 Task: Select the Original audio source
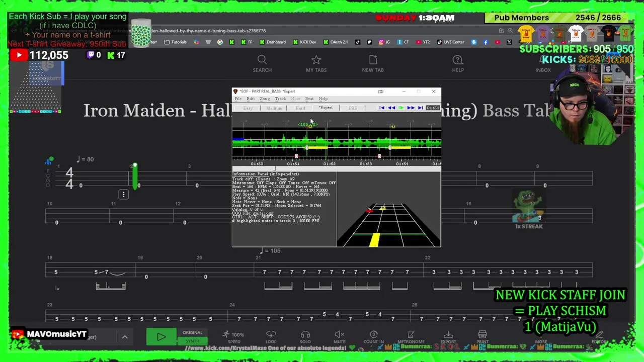click(192, 332)
